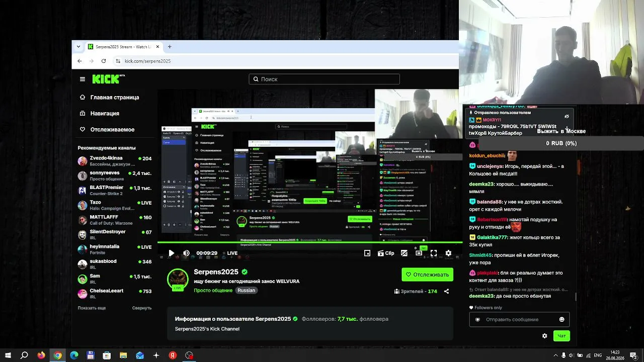Toggle theater mode in player

click(419, 253)
